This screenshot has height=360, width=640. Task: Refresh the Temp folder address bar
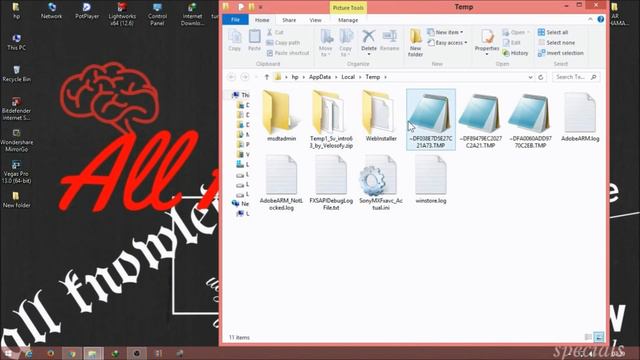coord(541,77)
